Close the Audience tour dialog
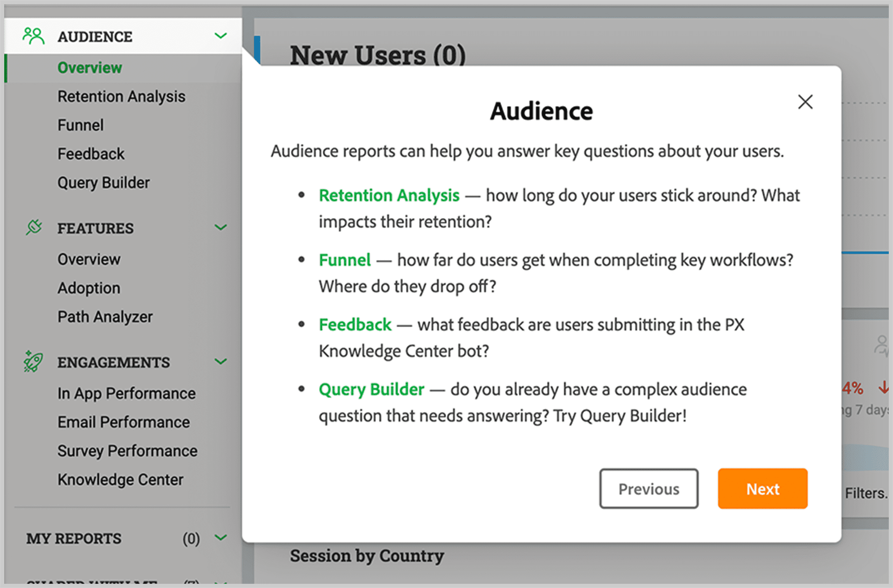893x588 pixels. click(x=805, y=102)
